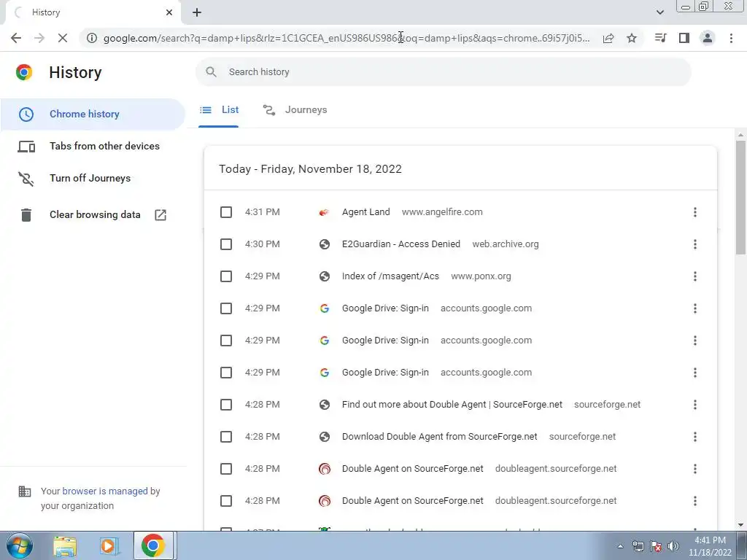Open the media control playlist icon

click(x=660, y=38)
